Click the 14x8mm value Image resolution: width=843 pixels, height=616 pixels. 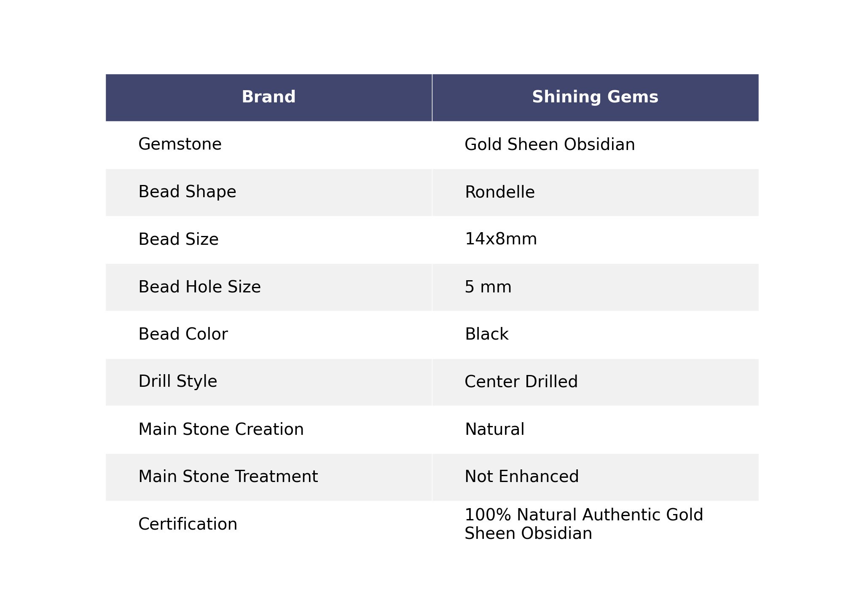501,239
